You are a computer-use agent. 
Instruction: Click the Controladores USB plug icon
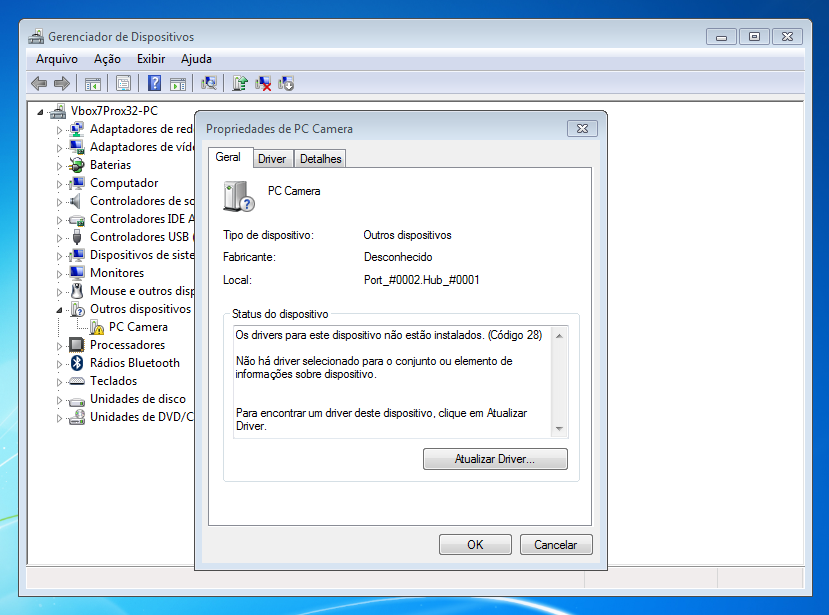click(77, 237)
